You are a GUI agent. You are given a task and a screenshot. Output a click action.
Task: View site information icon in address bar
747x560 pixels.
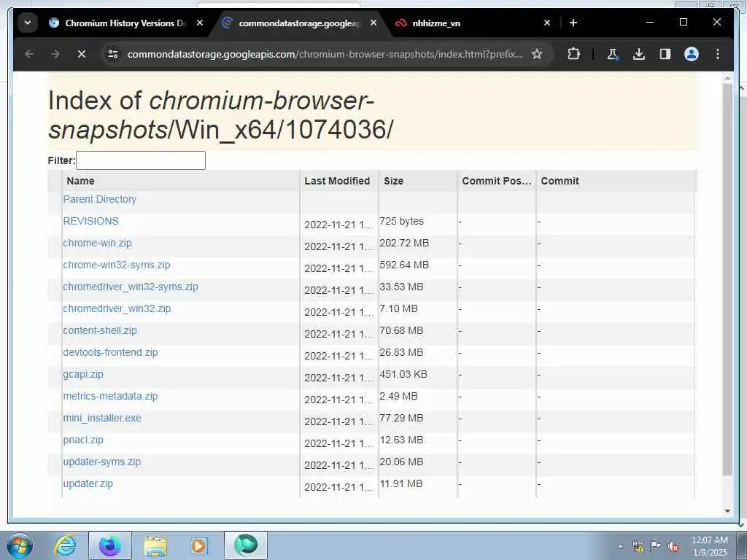[x=113, y=54]
